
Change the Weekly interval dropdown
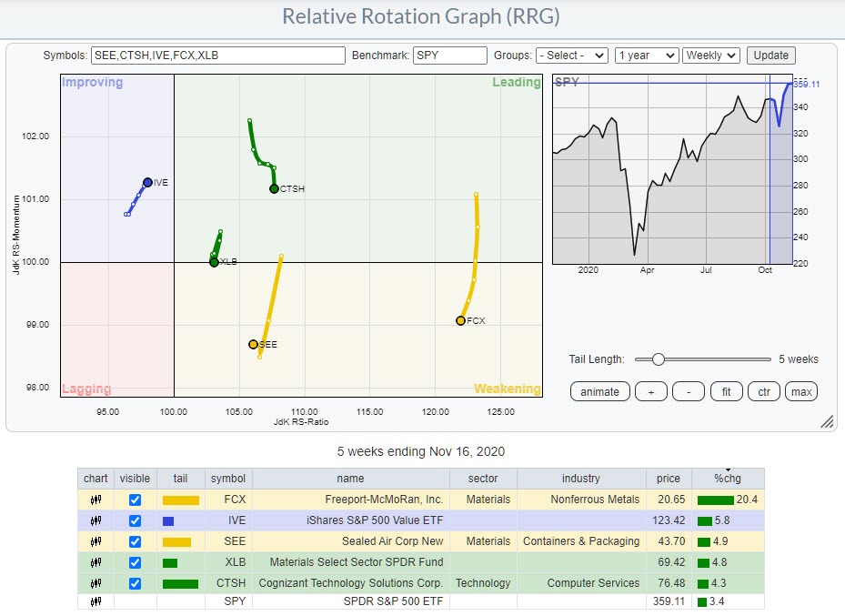coord(710,56)
